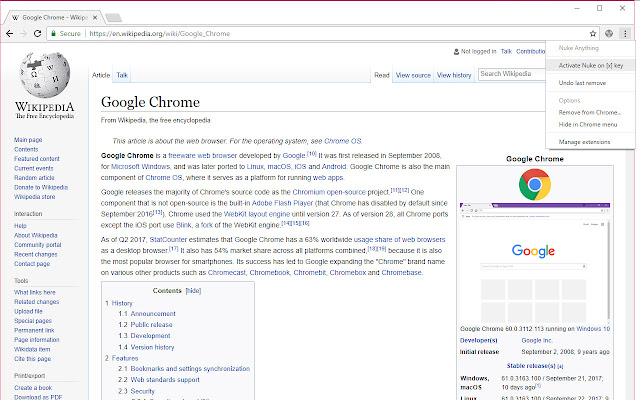Choose Hide in Chrome menu
Viewport: 640px width, 400px height.
coord(590,124)
